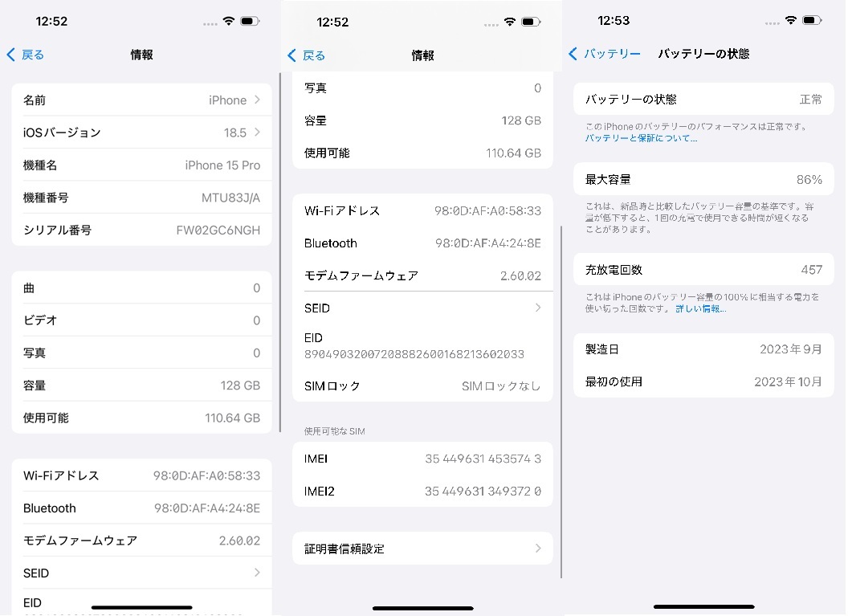Tap the 12:52 clock on the left screen
The height and width of the screenshot is (616, 848).
[x=51, y=21]
